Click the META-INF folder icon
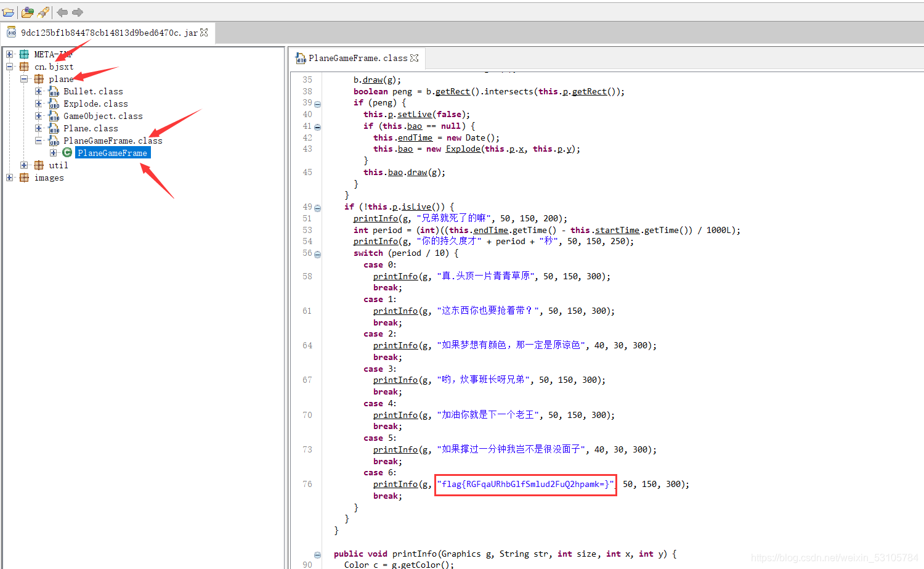 pos(24,54)
